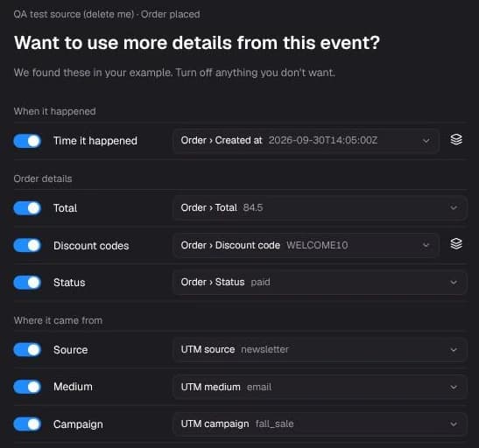Click the 'Total' row label
Viewport: 479px width, 448px height.
coord(66,208)
